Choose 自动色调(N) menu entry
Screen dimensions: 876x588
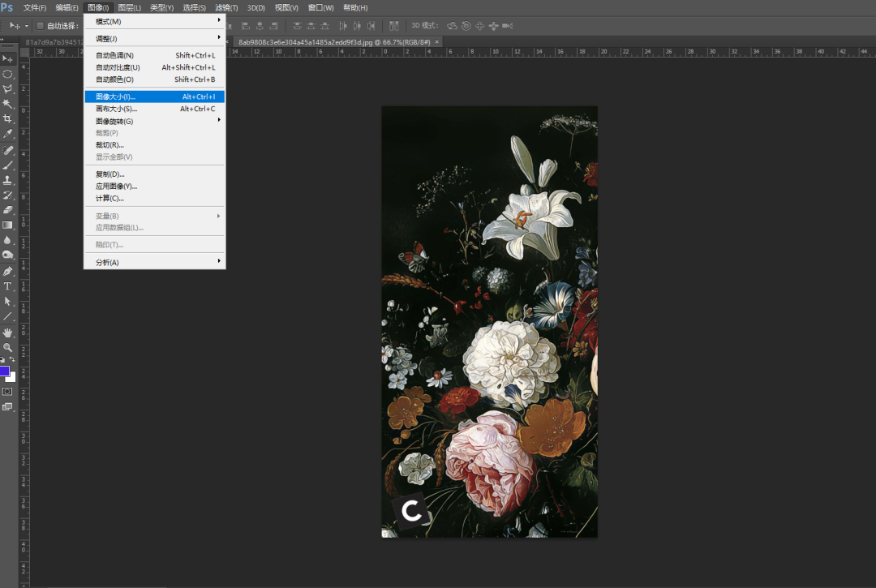coord(155,55)
